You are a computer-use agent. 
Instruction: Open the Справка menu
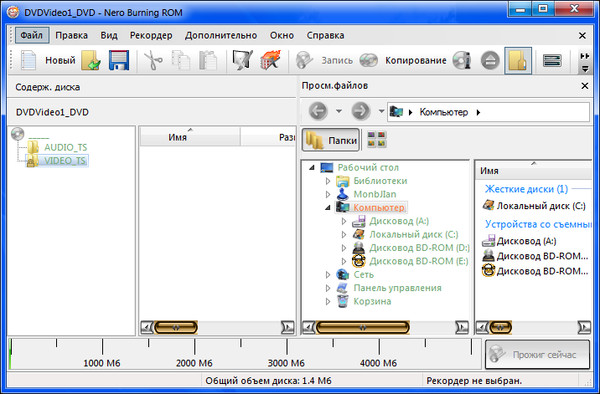tap(325, 35)
